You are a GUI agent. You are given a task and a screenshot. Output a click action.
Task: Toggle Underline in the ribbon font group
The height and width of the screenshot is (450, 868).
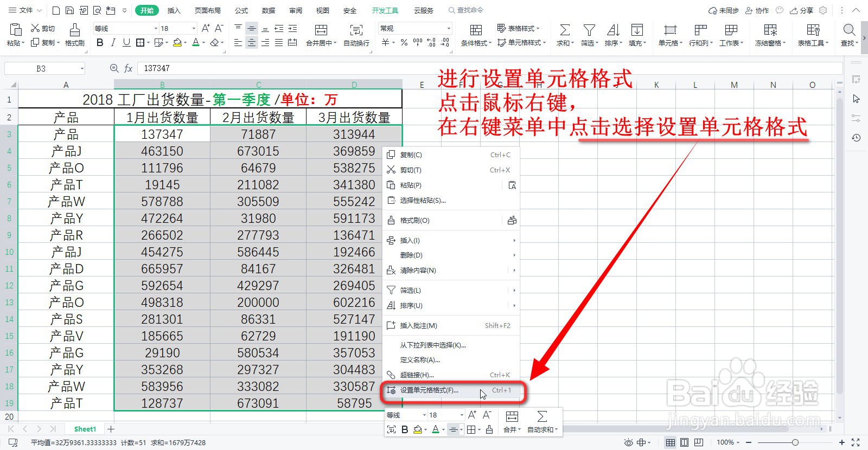pos(126,42)
